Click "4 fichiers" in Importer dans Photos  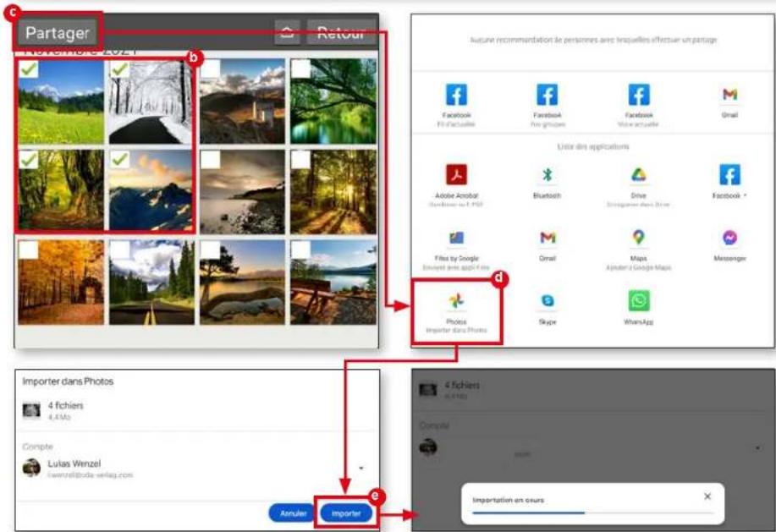[x=65, y=405]
